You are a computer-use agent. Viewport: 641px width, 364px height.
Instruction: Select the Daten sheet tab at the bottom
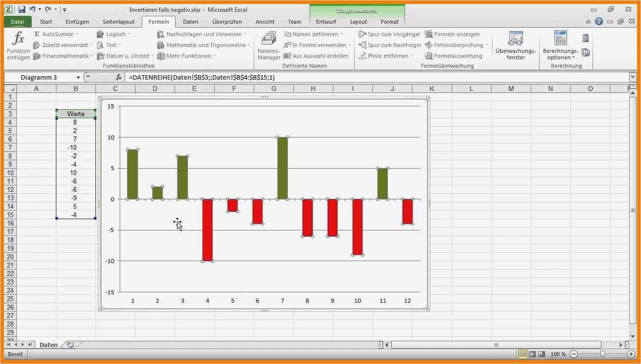click(x=48, y=345)
